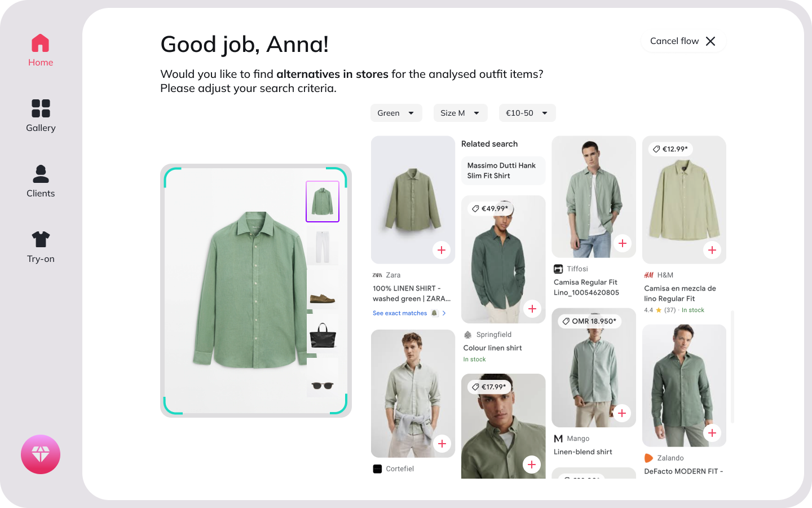The width and height of the screenshot is (812, 508).
Task: Add the Cortefiel shirt with plus
Action: pos(442,444)
